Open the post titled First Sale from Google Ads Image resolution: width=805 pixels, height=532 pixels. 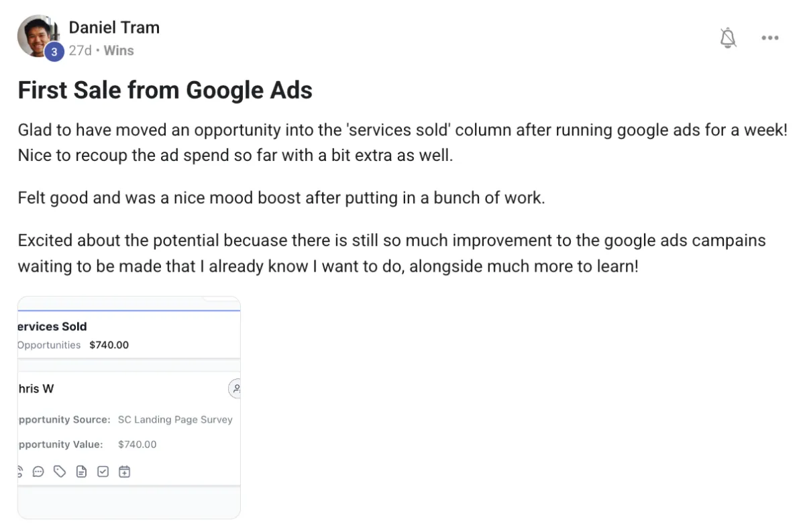tap(165, 90)
